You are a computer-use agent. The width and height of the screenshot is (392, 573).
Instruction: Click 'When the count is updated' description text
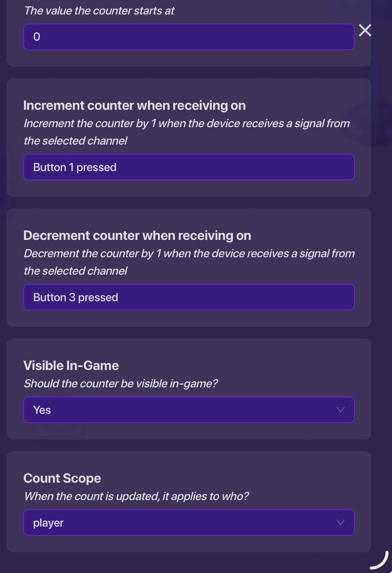click(136, 496)
